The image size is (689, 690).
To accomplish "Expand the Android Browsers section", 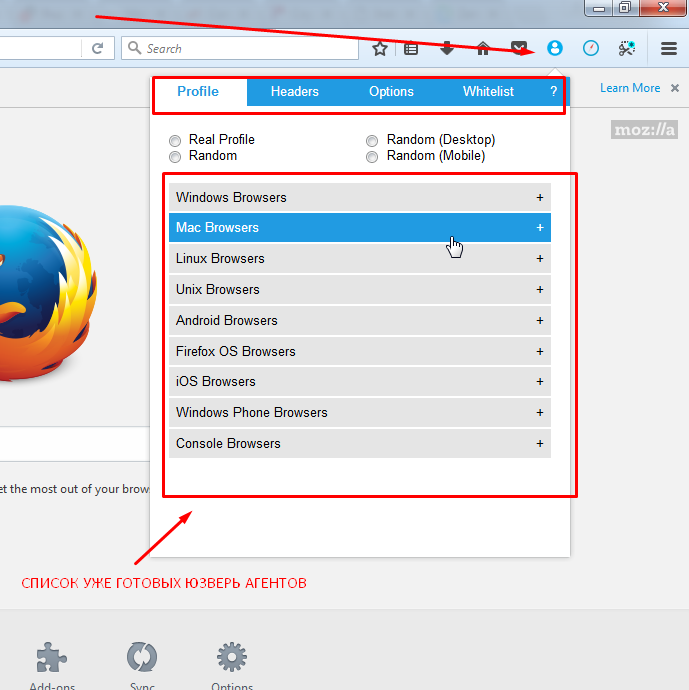I will click(x=359, y=320).
